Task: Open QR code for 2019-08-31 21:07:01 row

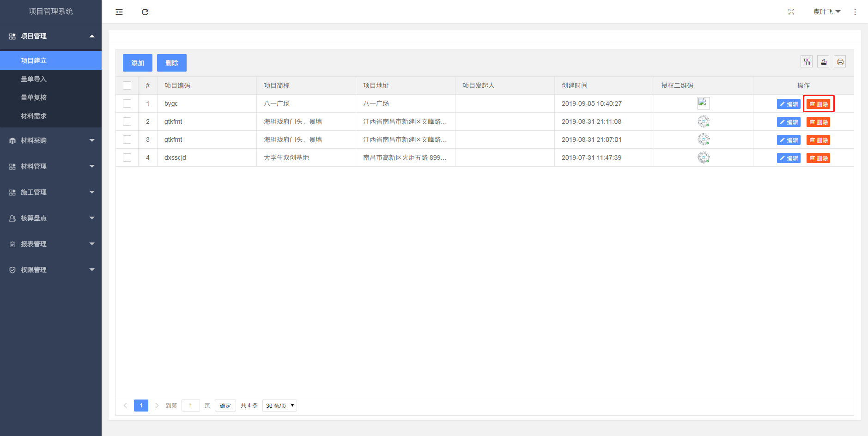Action: pyautogui.click(x=704, y=139)
